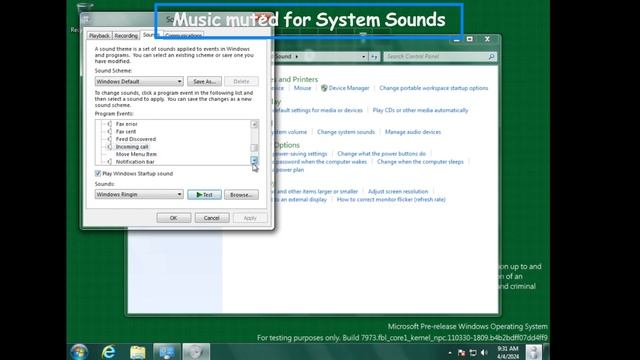
Task: Click Program Events scroll up arrow
Action: coord(254,124)
